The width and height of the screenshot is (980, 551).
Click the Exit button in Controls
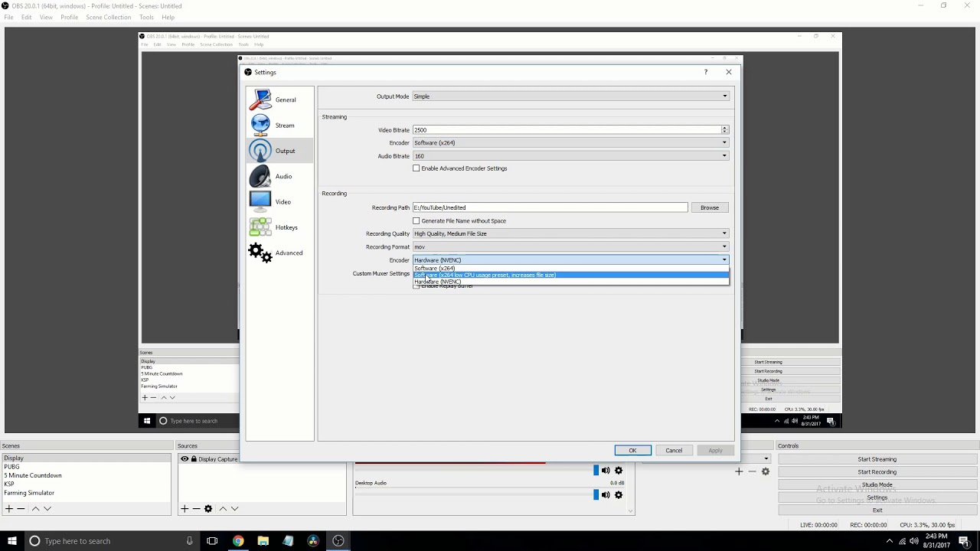click(x=877, y=510)
